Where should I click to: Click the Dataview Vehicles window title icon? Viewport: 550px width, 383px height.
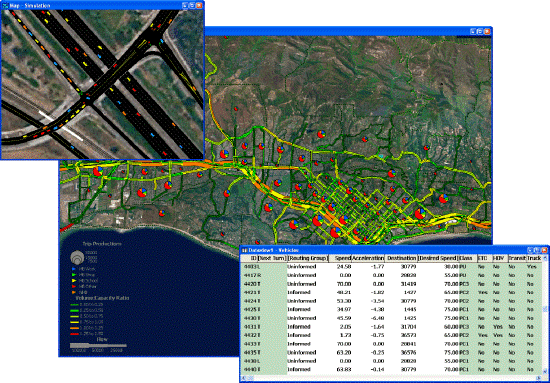245,250
